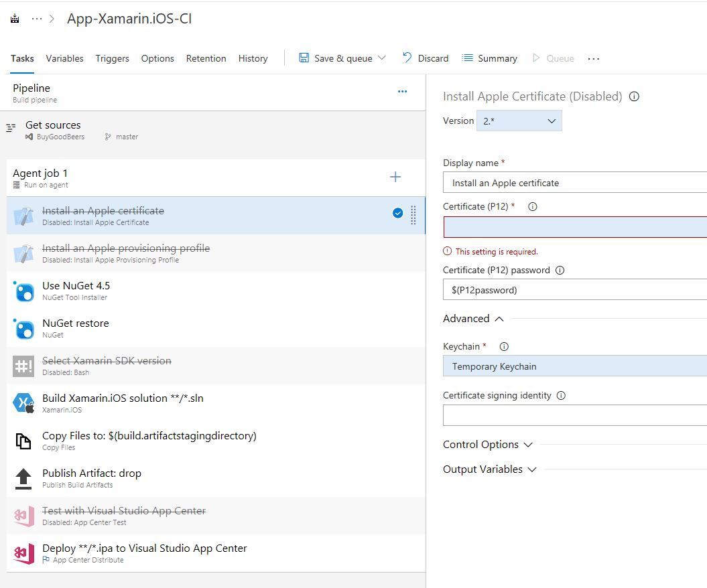Click the Display name input field
The height and width of the screenshot is (588, 707).
[575, 182]
